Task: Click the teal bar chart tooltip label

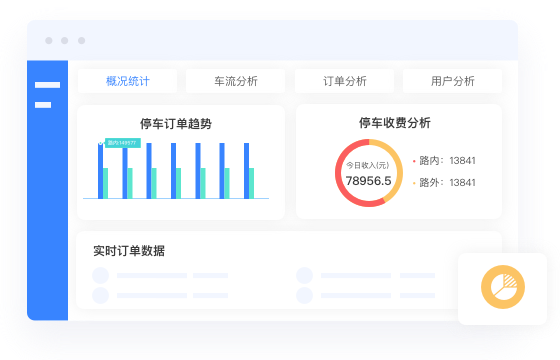Action: [122, 143]
